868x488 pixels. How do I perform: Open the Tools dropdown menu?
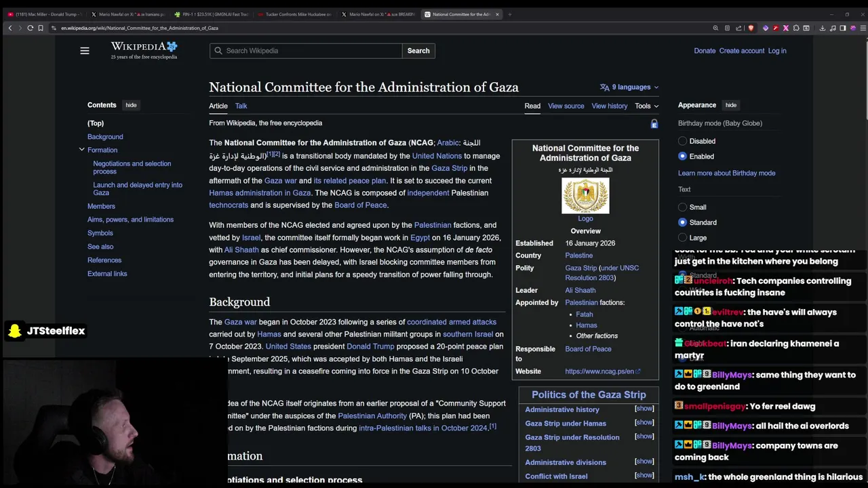pos(646,106)
